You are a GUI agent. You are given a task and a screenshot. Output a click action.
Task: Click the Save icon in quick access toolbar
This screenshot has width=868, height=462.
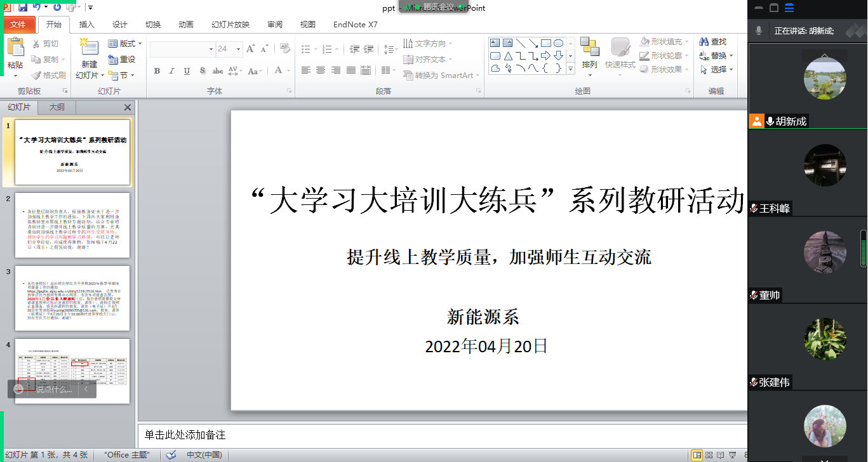[x=23, y=8]
